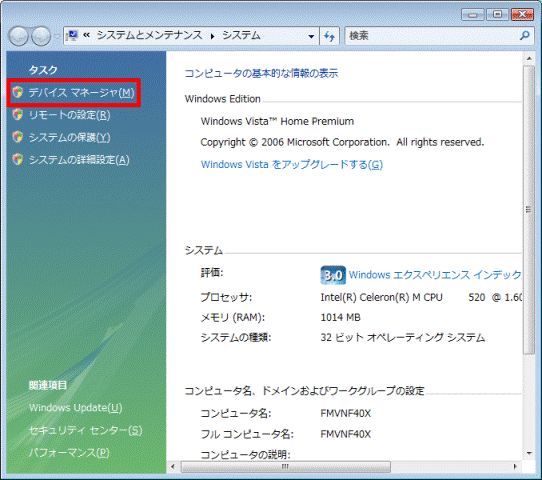Open デバイス マネージャ(M) link
This screenshot has width=542, height=480.
81,93
